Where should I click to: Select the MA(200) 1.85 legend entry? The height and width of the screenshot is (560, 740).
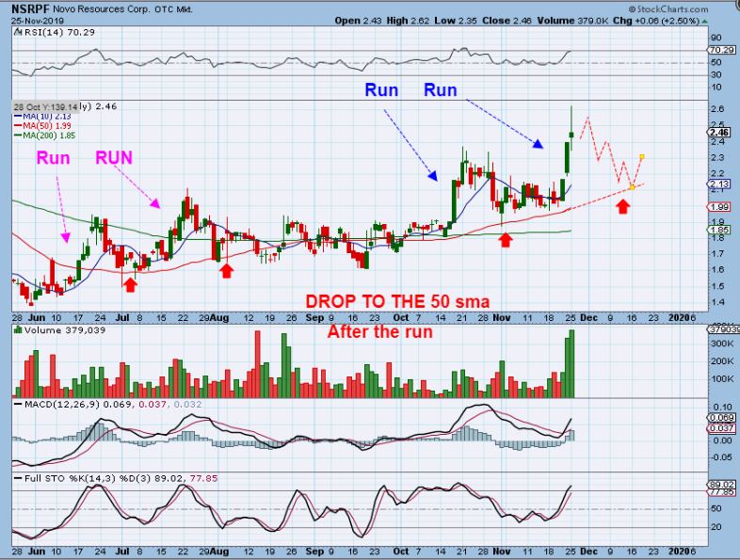(45, 136)
